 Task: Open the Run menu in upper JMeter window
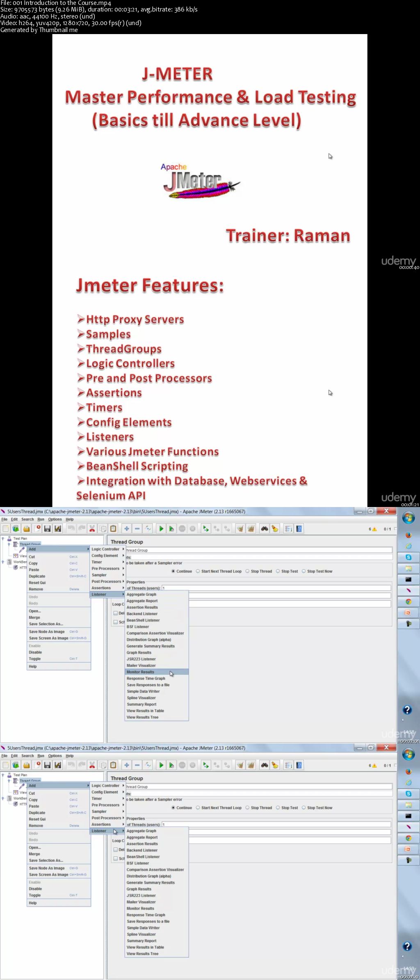[41, 519]
